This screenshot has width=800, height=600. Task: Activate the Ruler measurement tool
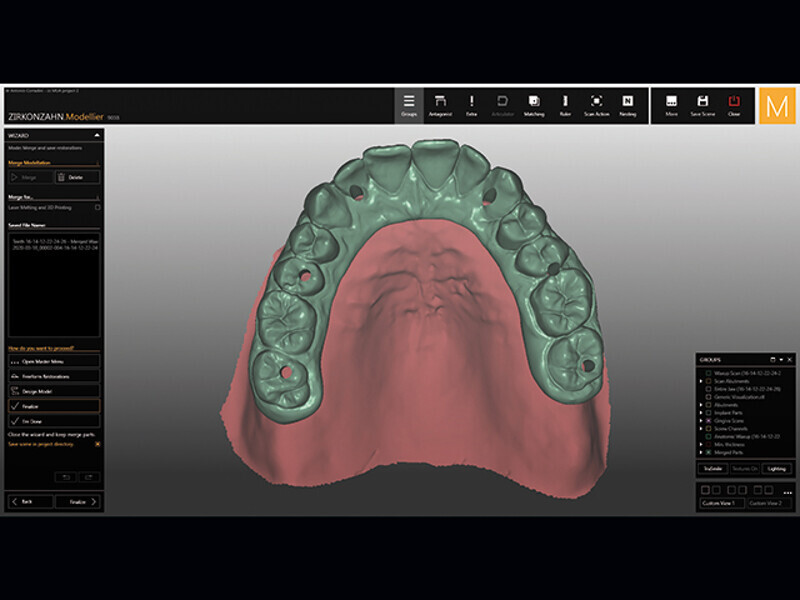click(x=565, y=105)
